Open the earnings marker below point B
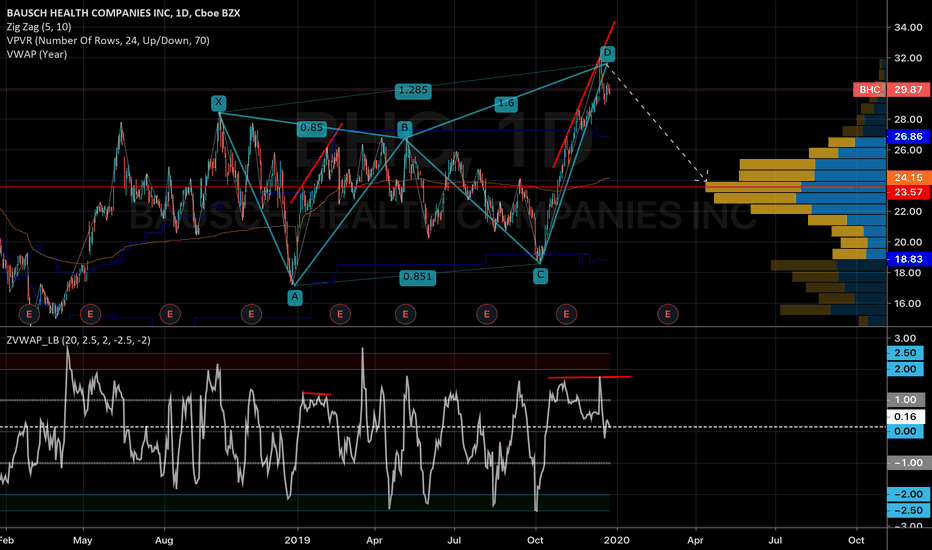The width and height of the screenshot is (932, 550). (x=405, y=314)
